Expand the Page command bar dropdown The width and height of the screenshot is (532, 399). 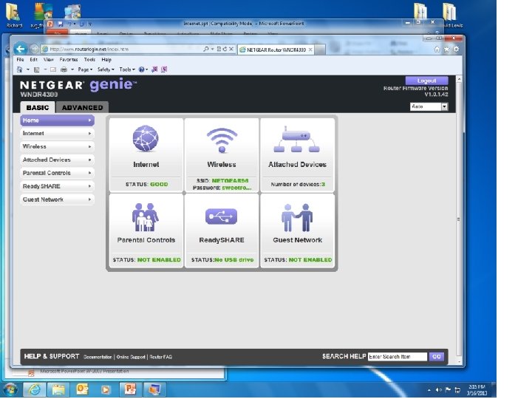click(x=85, y=69)
